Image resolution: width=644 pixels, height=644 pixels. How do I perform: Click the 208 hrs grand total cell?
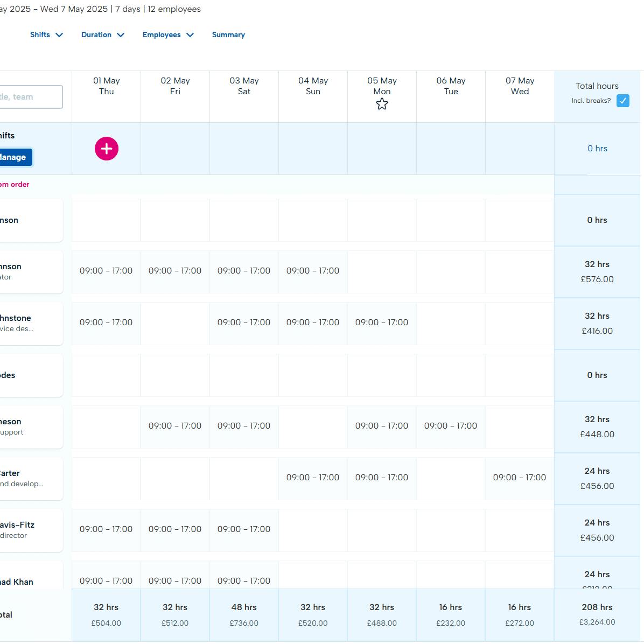pyautogui.click(x=597, y=614)
